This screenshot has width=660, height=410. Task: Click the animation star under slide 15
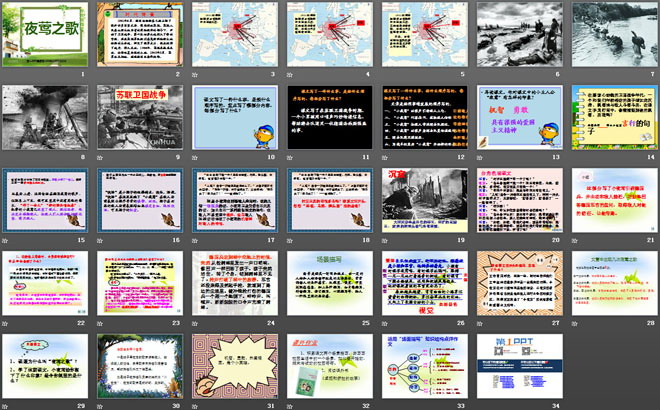5,241
